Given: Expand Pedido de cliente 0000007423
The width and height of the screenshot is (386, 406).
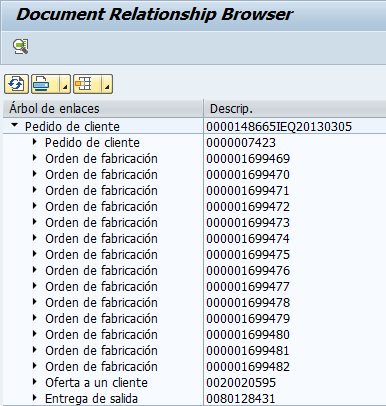Looking at the screenshot, I should pyautogui.click(x=35, y=142).
